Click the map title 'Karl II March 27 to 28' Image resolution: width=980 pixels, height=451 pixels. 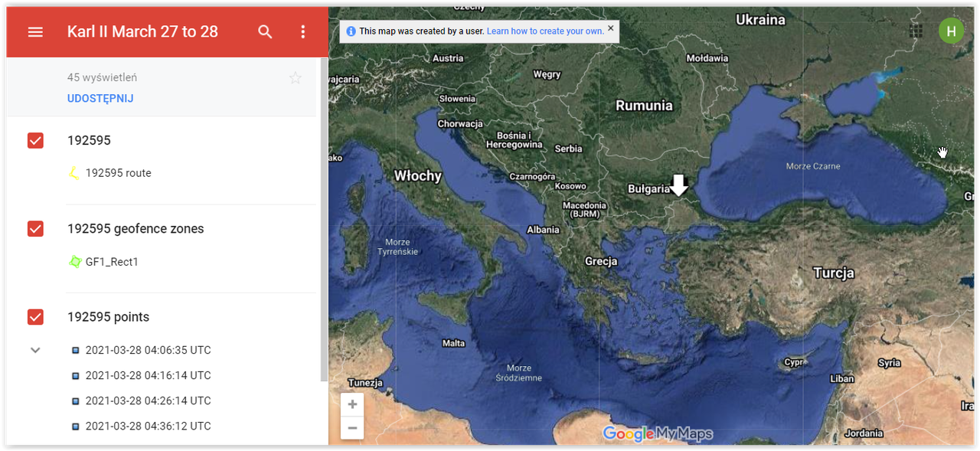coord(142,31)
